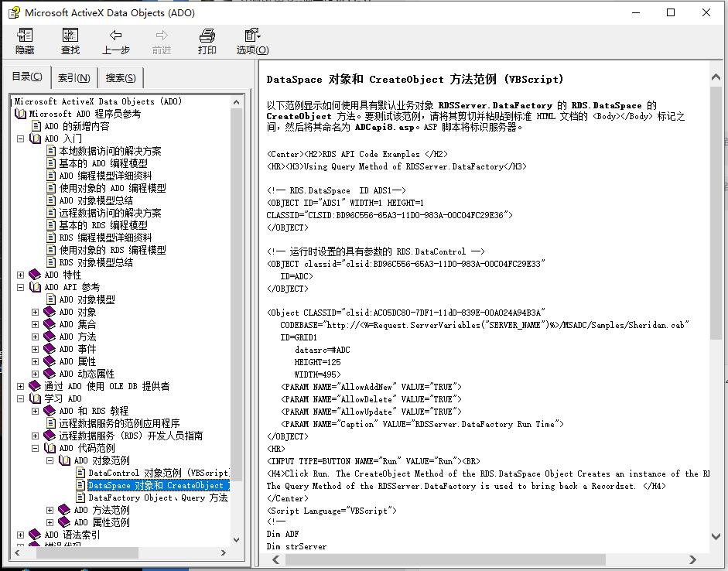This screenshot has width=728, height=571.
Task: Open the 远程数据访问的解决方案 topic
Action: pyautogui.click(x=110, y=213)
